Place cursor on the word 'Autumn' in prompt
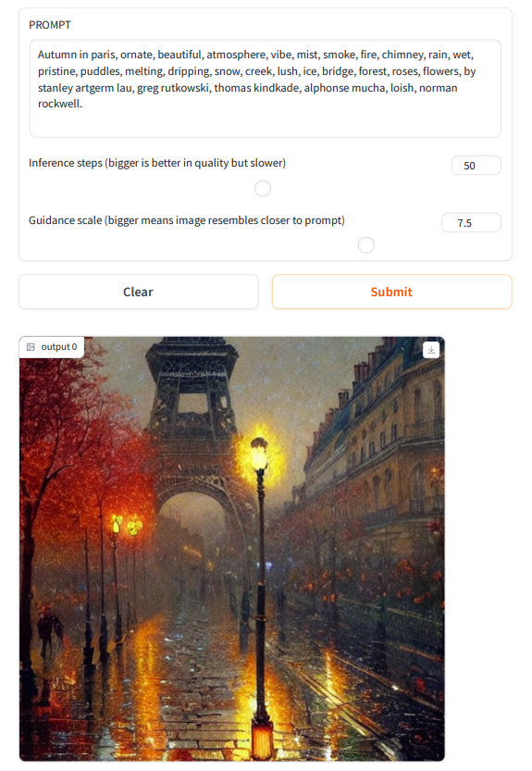The image size is (532, 771). tap(57, 55)
